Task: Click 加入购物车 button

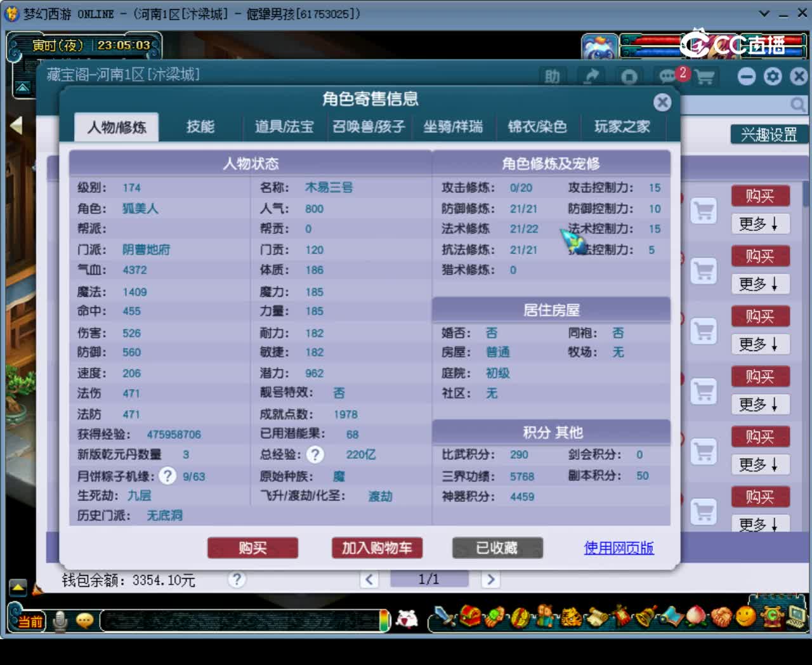Action: pos(377,548)
